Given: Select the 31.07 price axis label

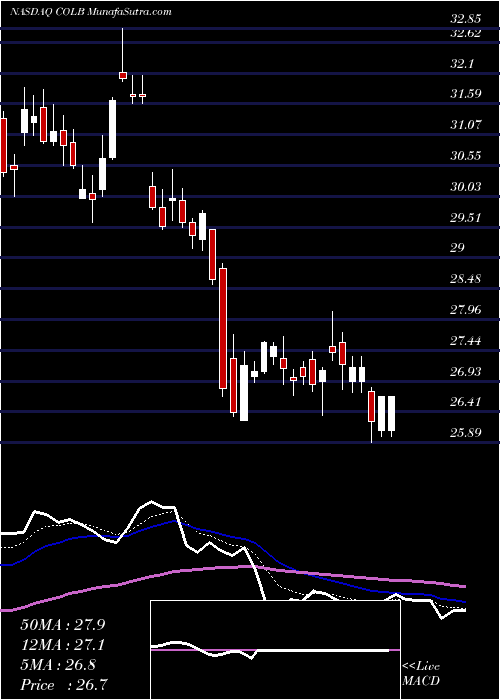Looking at the screenshot, I should [x=466, y=125].
